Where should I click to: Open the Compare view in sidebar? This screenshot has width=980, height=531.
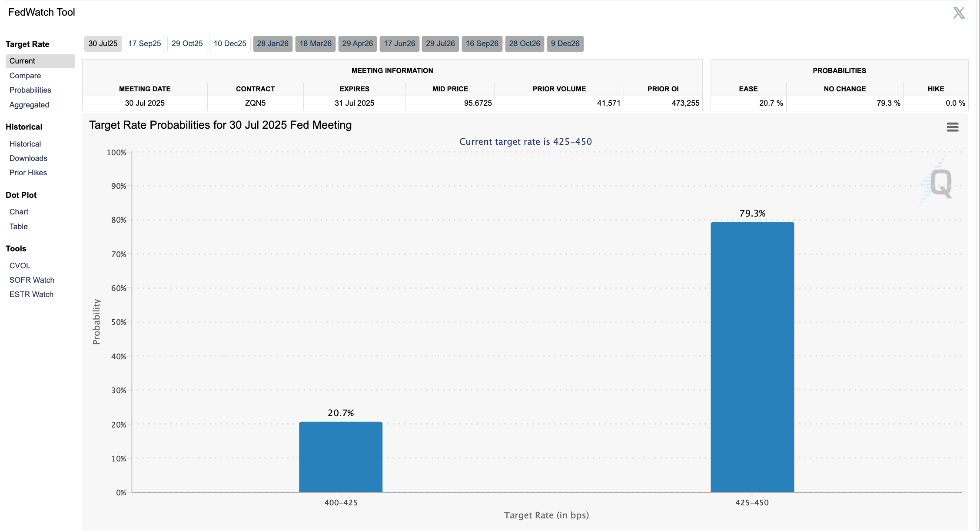25,76
